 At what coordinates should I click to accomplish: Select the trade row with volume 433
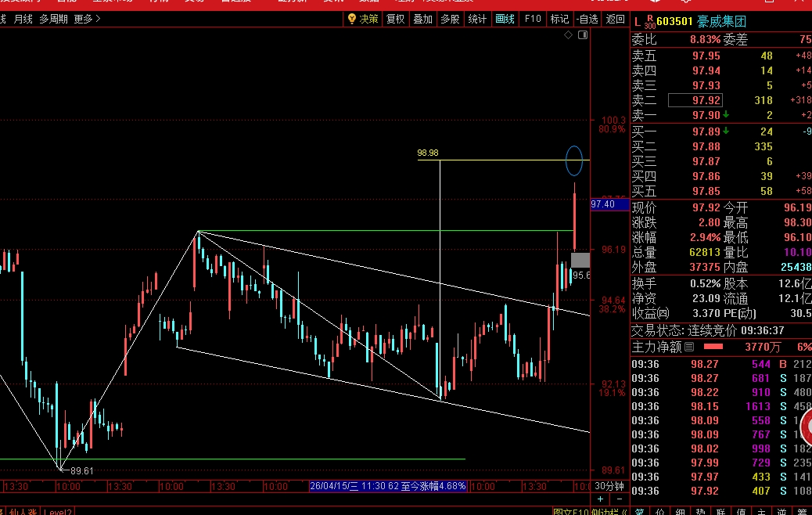[x=721, y=477]
